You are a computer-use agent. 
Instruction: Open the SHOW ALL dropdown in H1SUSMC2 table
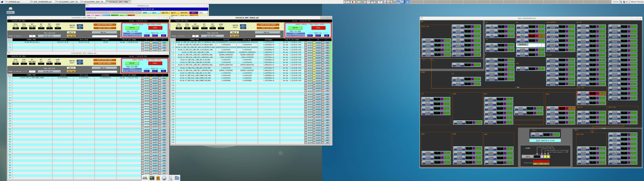(x=104, y=33)
